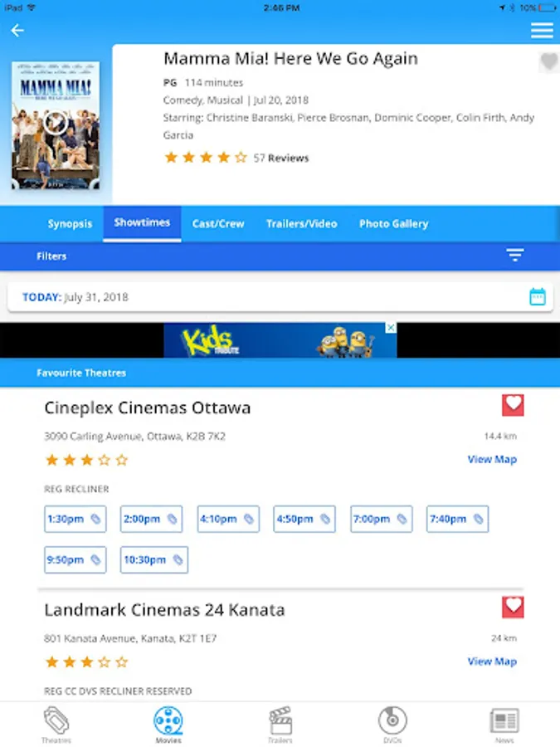Play trailer on the movie poster
Screen dimensions: 560x747
click(x=56, y=123)
